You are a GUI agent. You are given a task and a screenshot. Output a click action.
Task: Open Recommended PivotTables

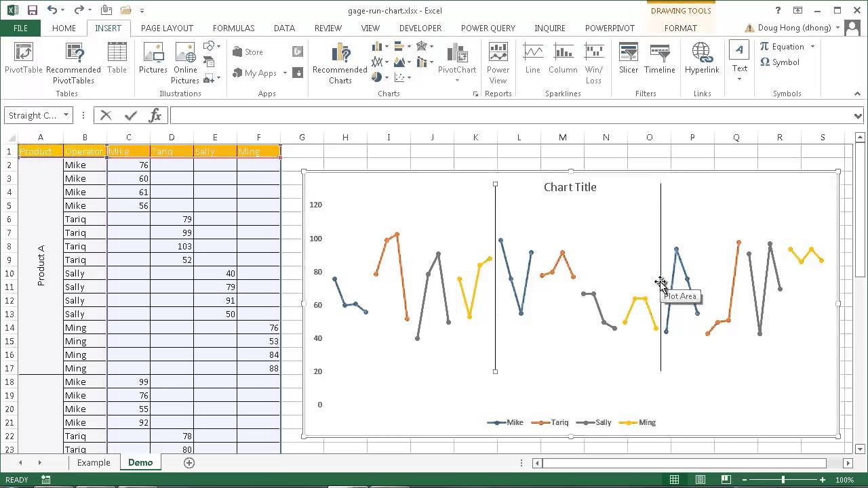pyautogui.click(x=73, y=63)
